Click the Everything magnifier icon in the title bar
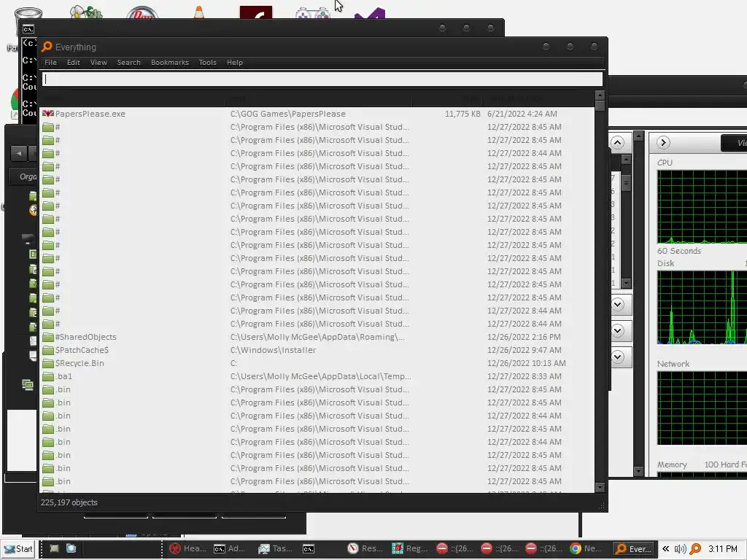Image resolution: width=747 pixels, height=560 pixels. tap(47, 47)
